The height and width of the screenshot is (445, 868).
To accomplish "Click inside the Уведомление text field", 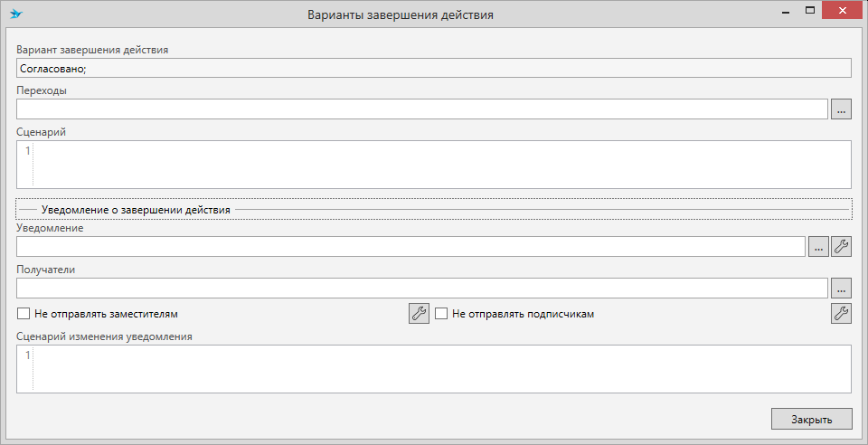I will pos(410,247).
